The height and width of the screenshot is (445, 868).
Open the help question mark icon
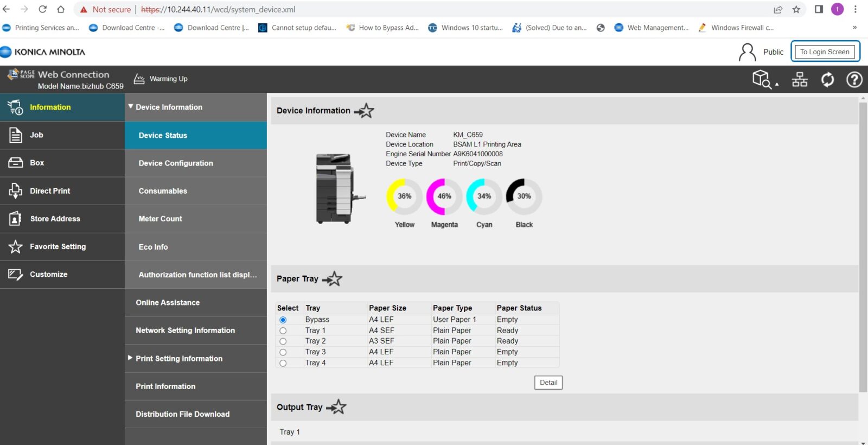[854, 80]
